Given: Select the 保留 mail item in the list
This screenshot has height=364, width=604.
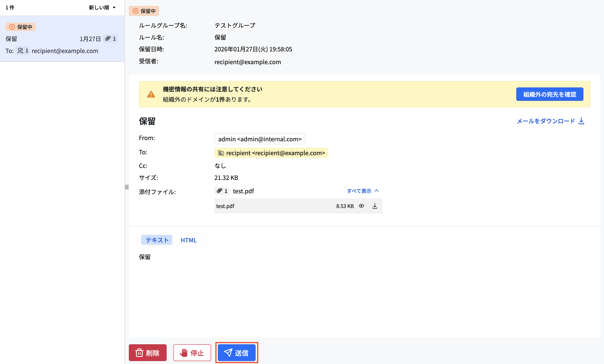Looking at the screenshot, I should tap(62, 39).
